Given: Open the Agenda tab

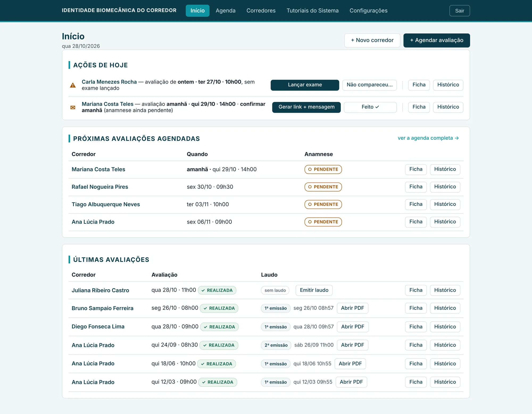Looking at the screenshot, I should pyautogui.click(x=226, y=11).
